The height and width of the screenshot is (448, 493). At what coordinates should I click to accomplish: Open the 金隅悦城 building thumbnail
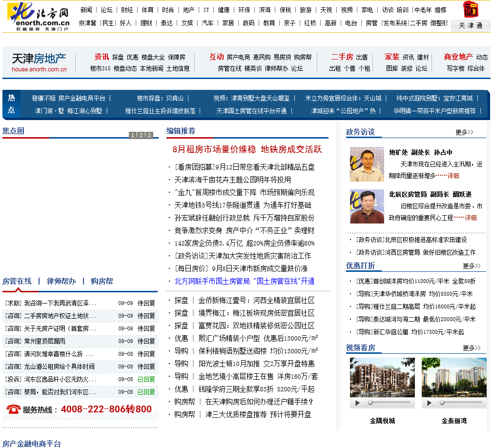click(x=382, y=377)
